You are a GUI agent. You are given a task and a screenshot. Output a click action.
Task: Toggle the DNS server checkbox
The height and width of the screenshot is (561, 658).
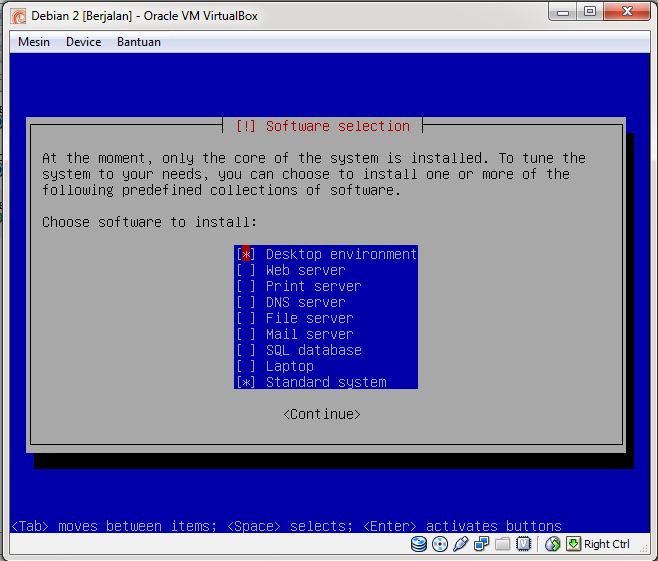245,302
